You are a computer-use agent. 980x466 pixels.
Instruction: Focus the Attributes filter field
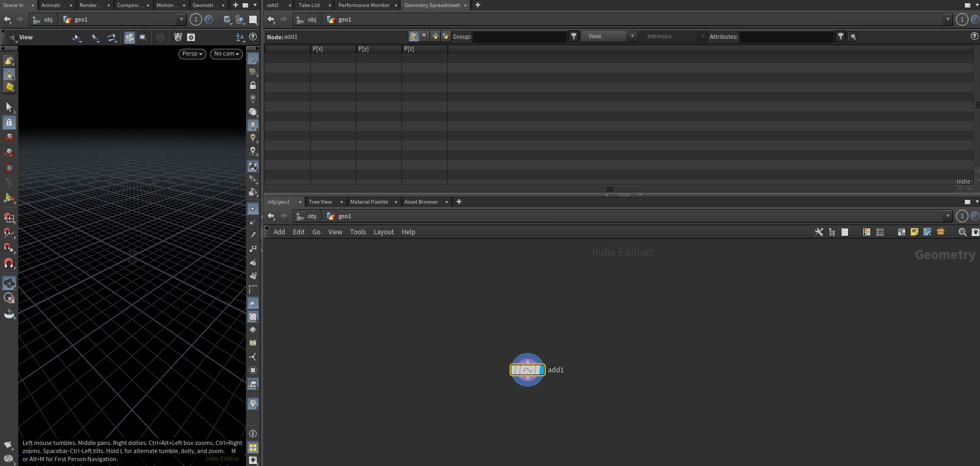click(x=786, y=37)
